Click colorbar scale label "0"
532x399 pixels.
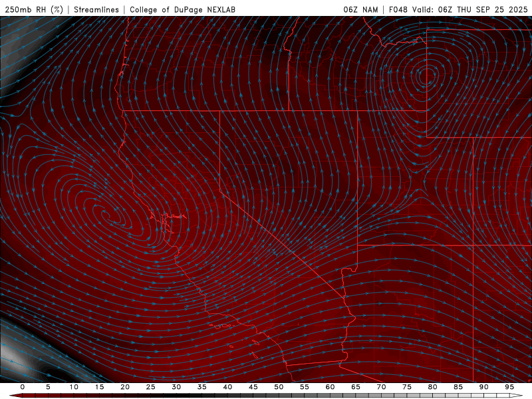point(23,387)
